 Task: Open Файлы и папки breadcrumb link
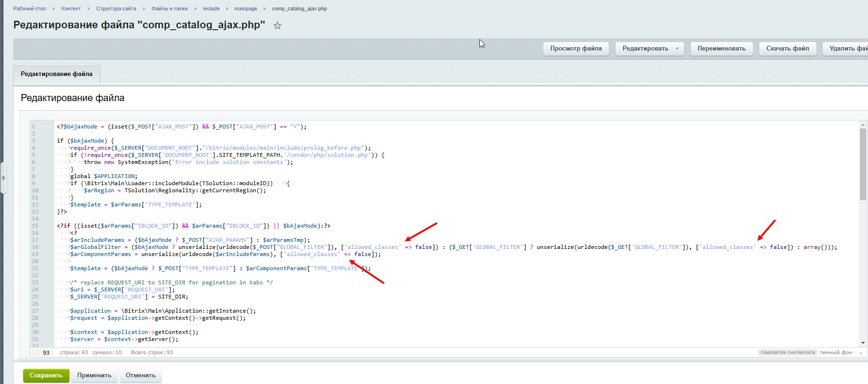169,9
